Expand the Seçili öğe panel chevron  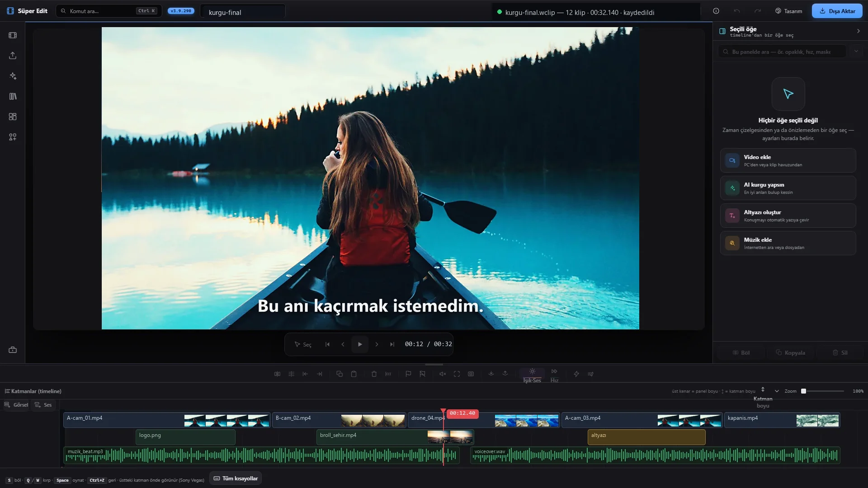(x=858, y=31)
